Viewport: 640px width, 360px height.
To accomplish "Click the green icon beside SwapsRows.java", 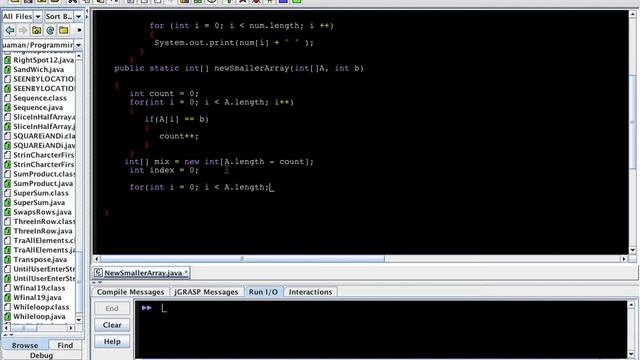I will [7, 212].
